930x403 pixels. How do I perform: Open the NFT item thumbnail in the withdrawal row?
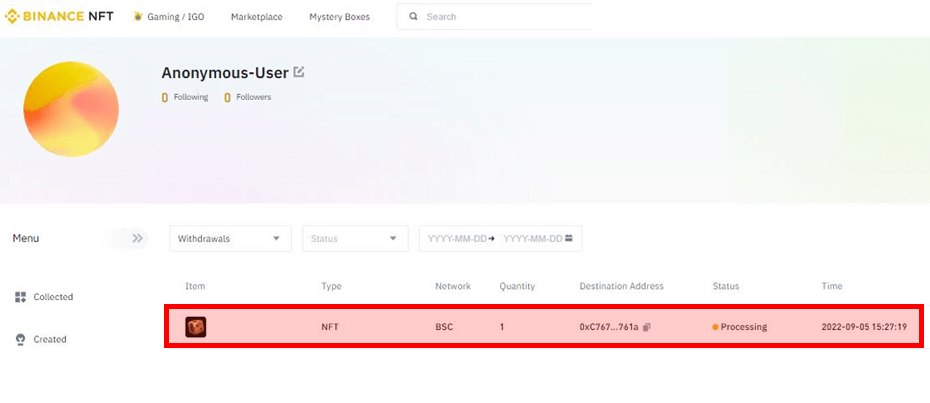(196, 327)
